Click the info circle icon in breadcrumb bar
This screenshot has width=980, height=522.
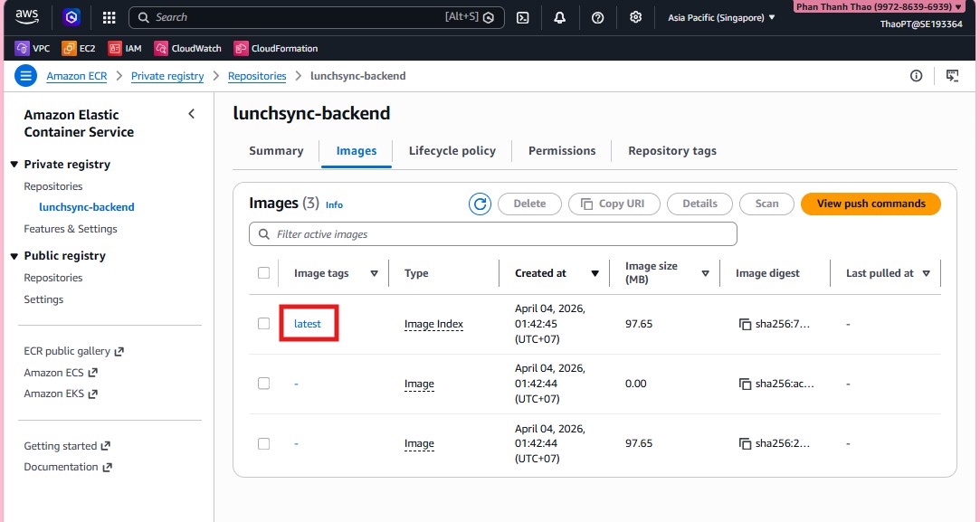917,76
